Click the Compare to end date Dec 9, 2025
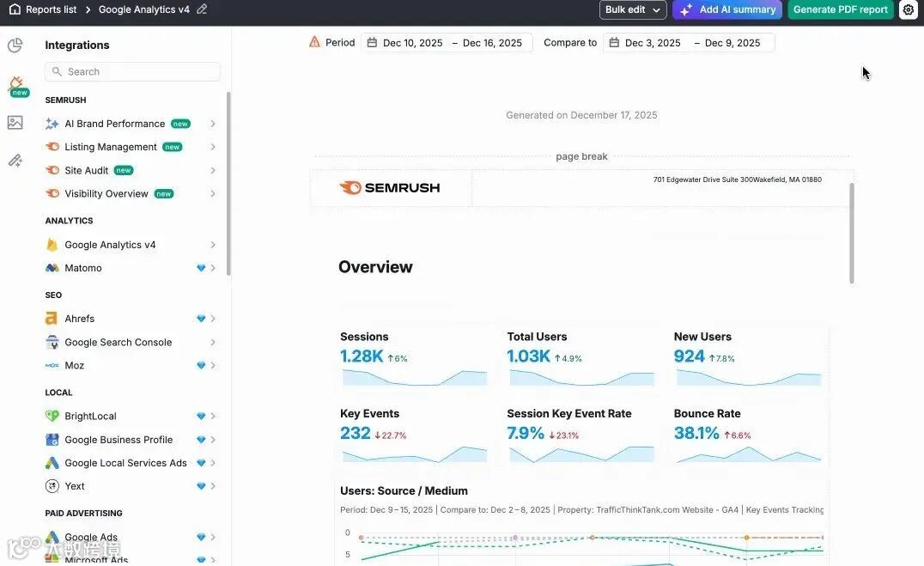Image resolution: width=924 pixels, height=566 pixels. click(733, 42)
